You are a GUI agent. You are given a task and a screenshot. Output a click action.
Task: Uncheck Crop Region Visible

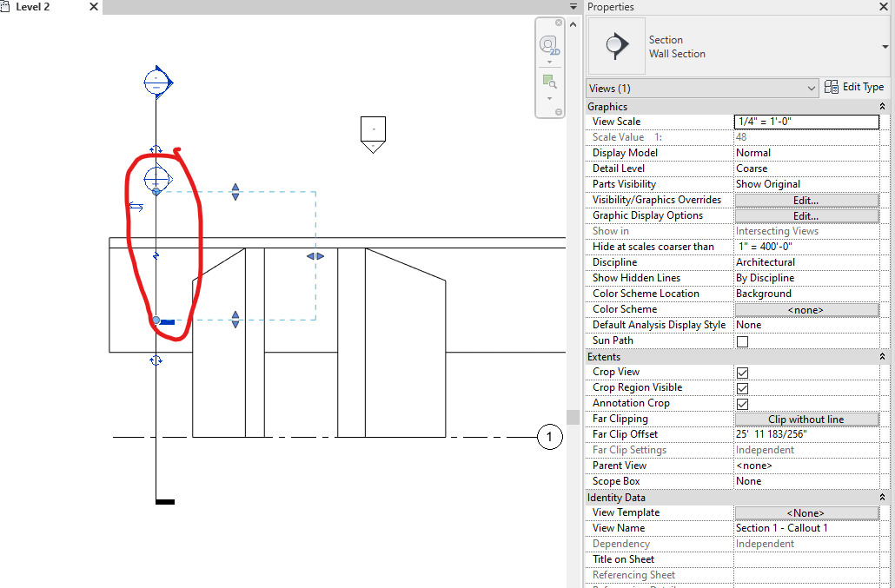point(742,387)
